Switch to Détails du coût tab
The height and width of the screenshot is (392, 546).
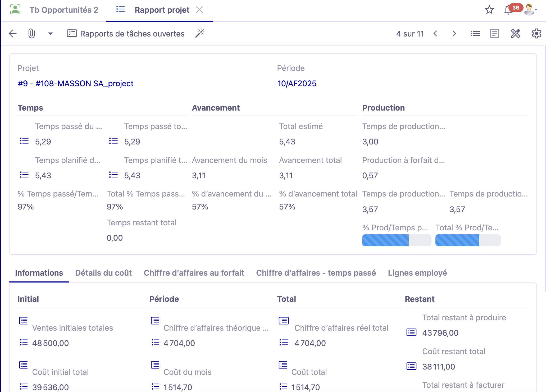click(x=103, y=273)
